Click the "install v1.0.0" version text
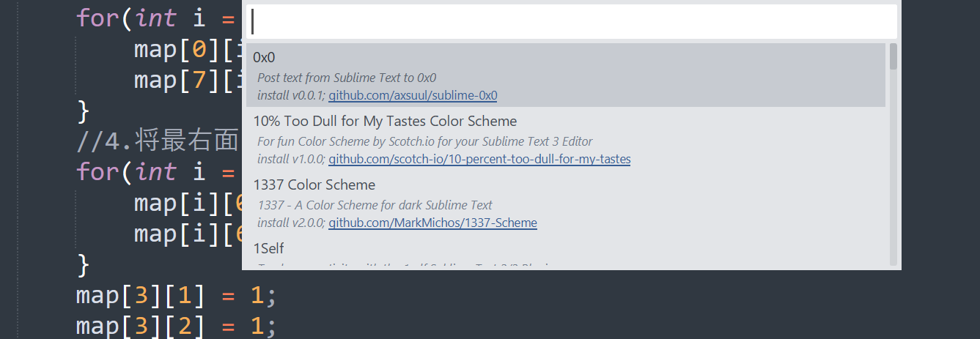Viewport: 980px width, 339px height. click(x=290, y=159)
